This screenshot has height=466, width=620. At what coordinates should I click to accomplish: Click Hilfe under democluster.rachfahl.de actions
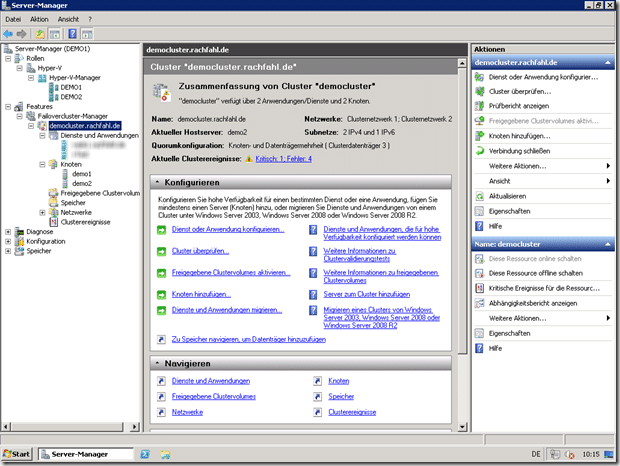coord(495,226)
